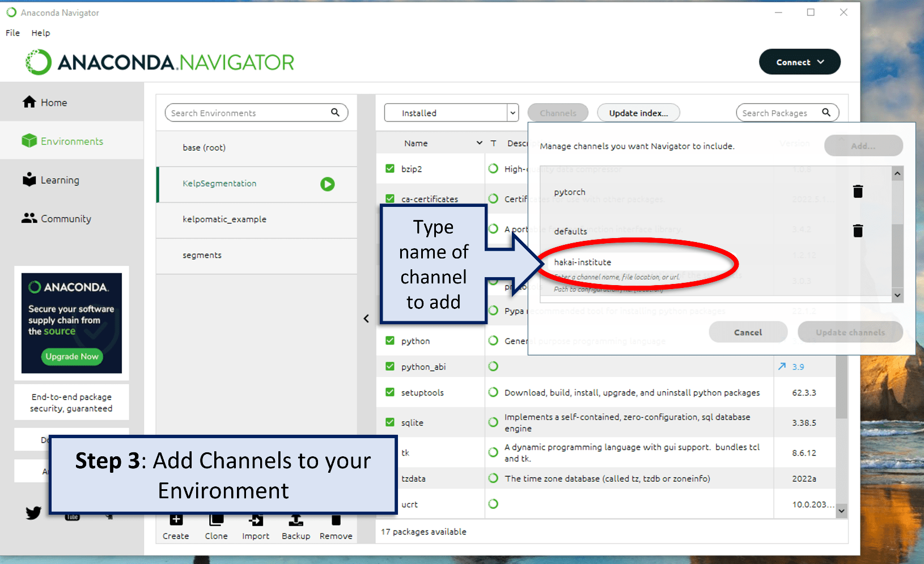This screenshot has height=564, width=924.
Task: Click the status circle in the sqlite row
Action: (493, 422)
